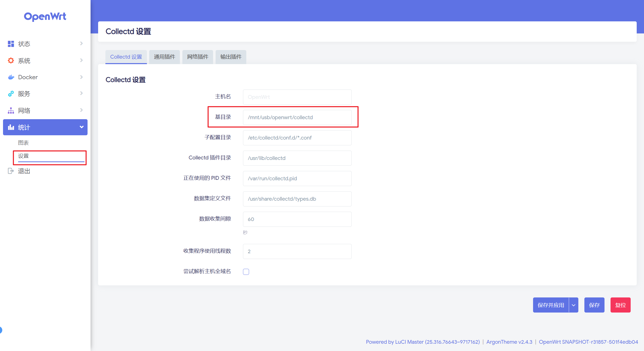The width and height of the screenshot is (644, 351).
Task: Click the statistics bar chart icon
Action: pos(11,127)
